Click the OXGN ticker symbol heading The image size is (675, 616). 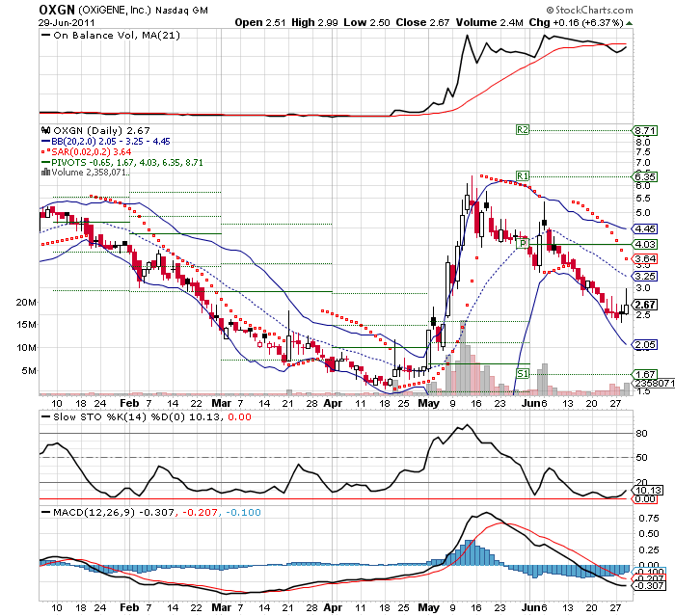click(x=57, y=10)
